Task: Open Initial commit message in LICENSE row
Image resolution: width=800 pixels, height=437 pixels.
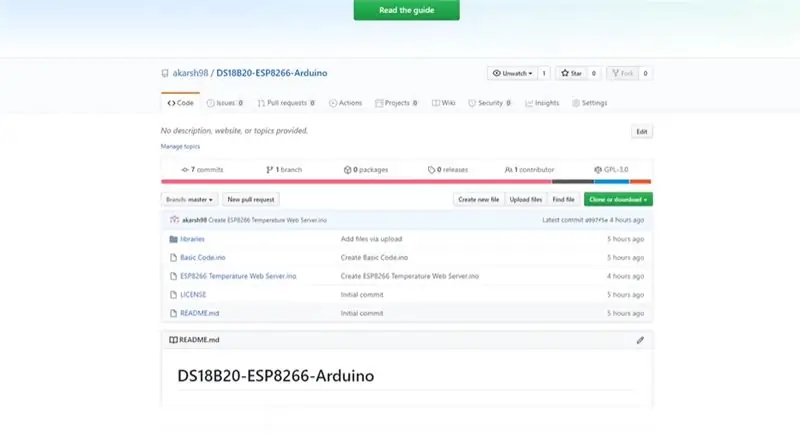Action: tap(362, 295)
